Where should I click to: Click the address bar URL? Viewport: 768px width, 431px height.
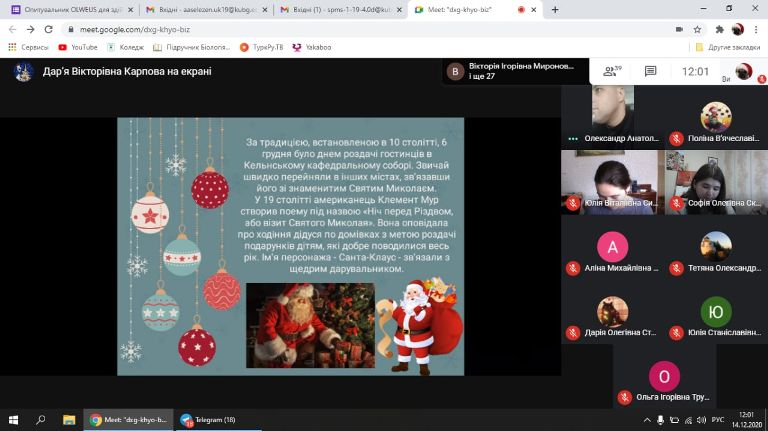[x=135, y=29]
